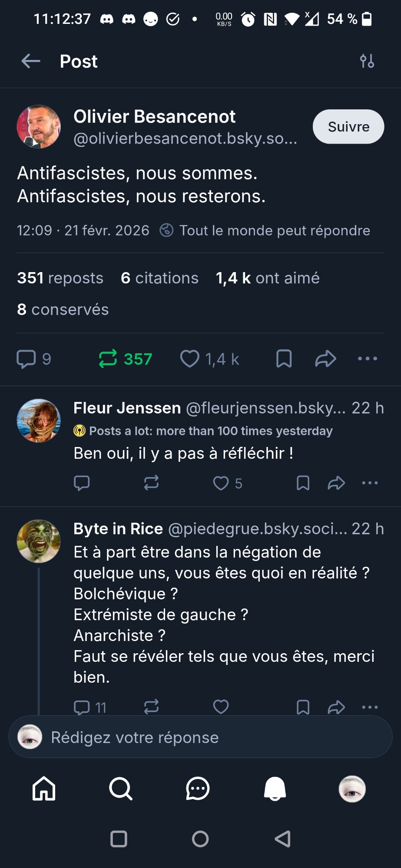Screen dimensions: 401x868
Task: Open thread display settings icon
Action: (367, 61)
